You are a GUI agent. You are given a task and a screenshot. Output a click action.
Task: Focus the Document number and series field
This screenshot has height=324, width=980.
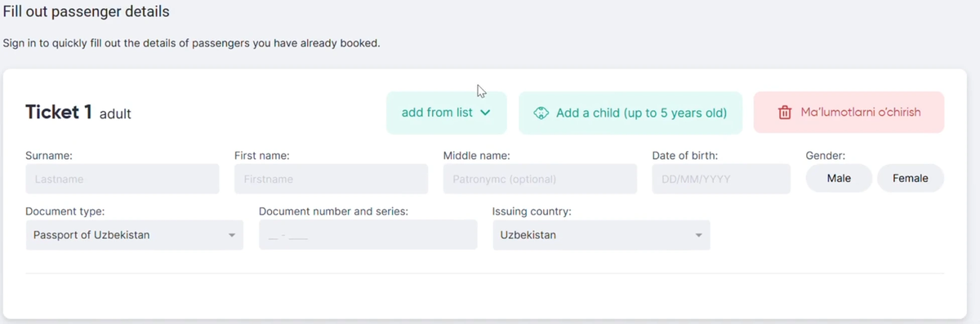coord(367,235)
